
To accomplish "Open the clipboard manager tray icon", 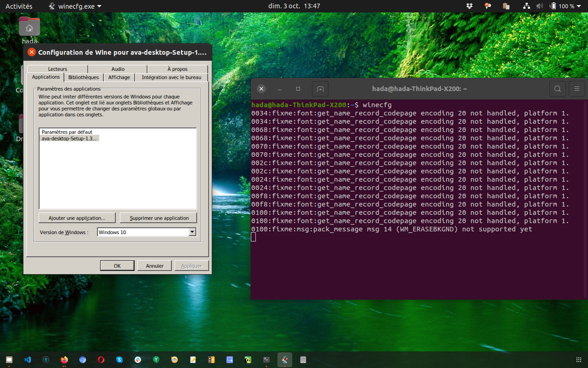I will [x=506, y=6].
